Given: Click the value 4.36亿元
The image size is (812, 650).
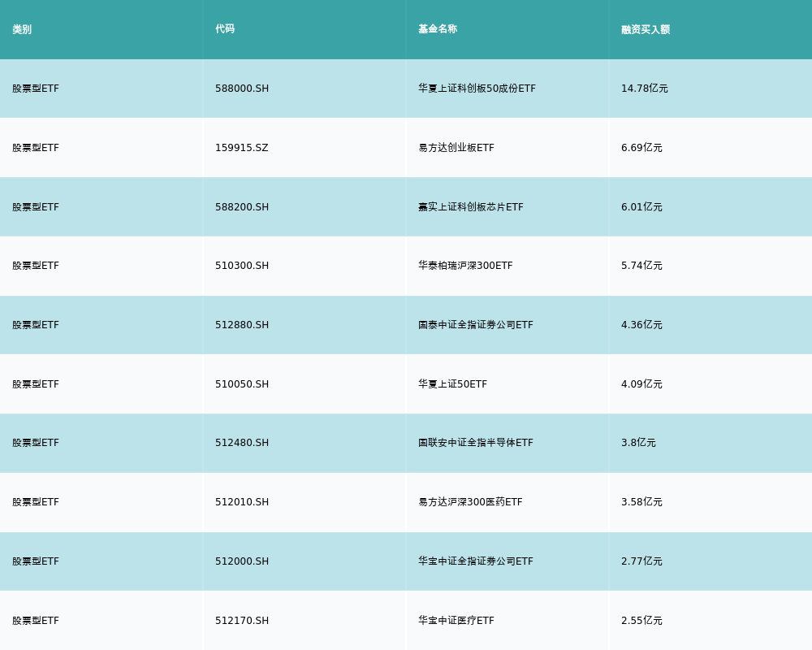Looking at the screenshot, I should [x=641, y=325].
